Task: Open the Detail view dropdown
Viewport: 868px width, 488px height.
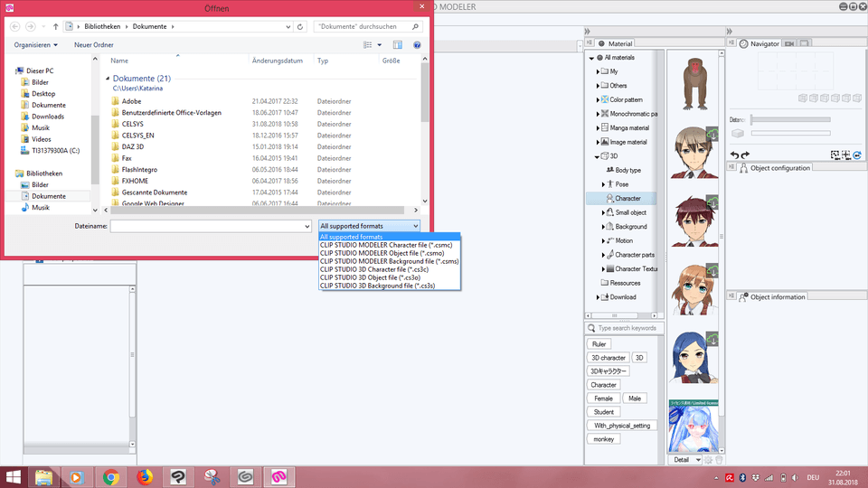Action: click(x=686, y=460)
